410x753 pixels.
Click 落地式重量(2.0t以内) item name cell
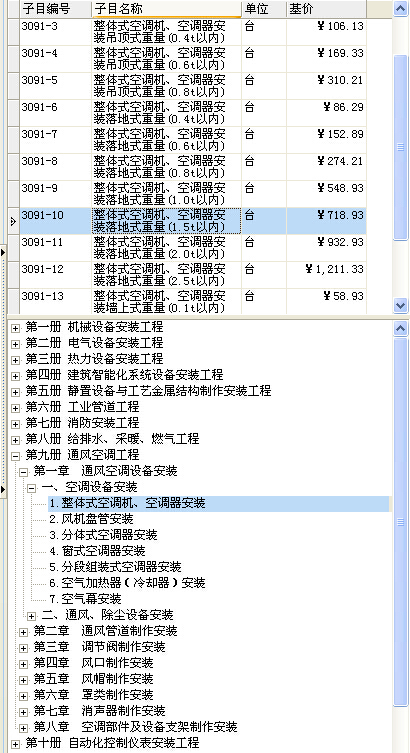[166, 248]
